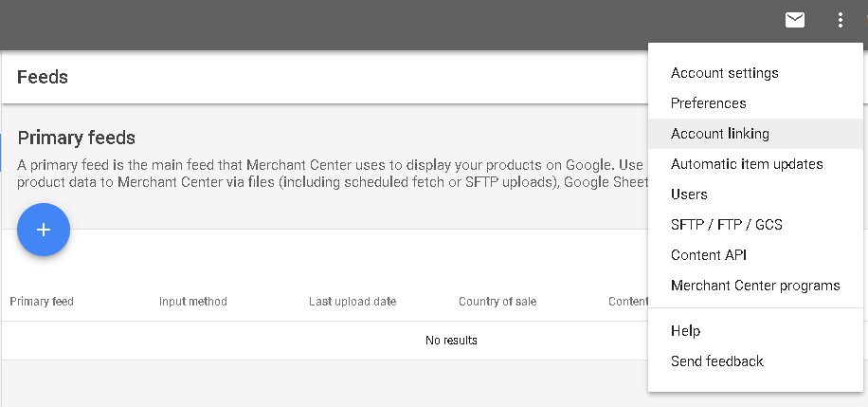Click the No results table row
The height and width of the screenshot is (407, 868).
coord(325,341)
